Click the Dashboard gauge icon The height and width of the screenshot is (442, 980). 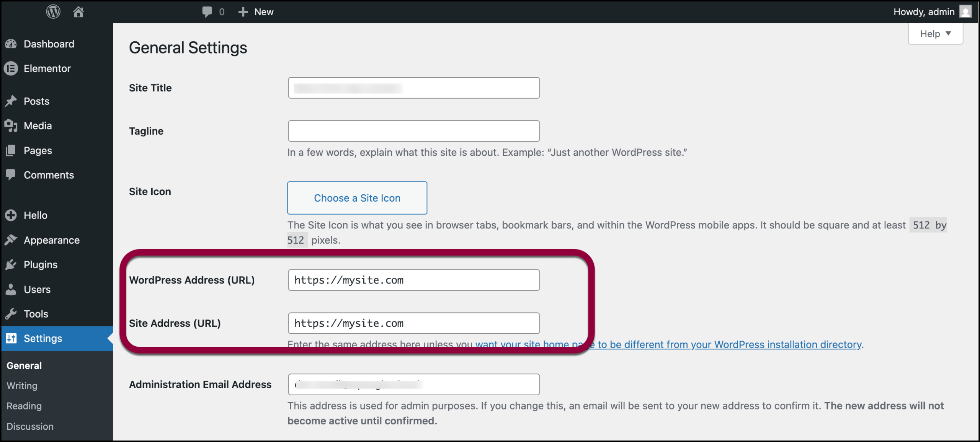click(x=11, y=44)
